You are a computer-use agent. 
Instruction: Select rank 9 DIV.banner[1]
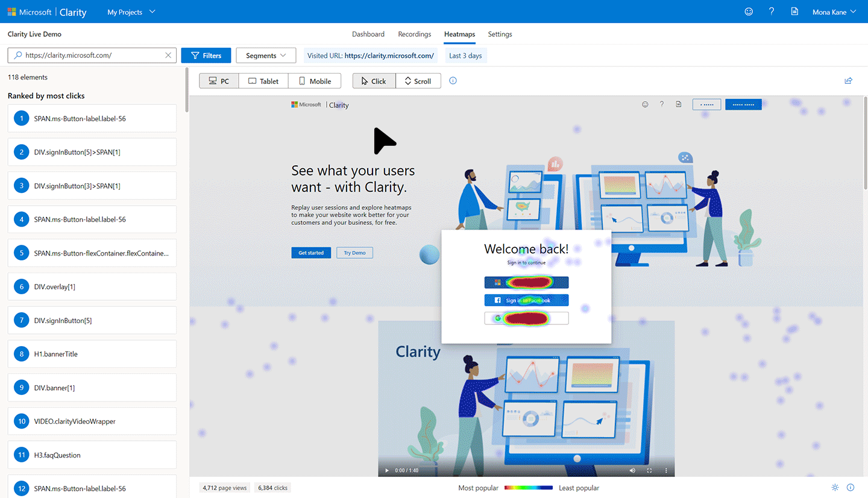tap(92, 388)
